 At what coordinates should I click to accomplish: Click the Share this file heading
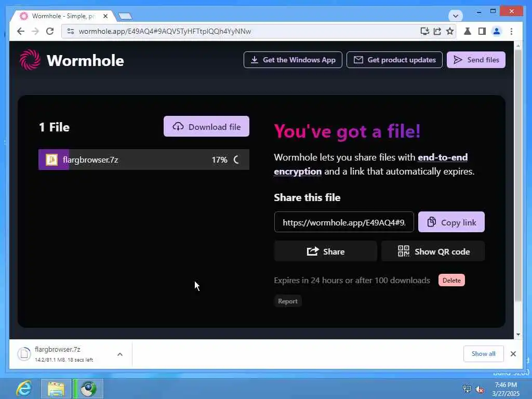[307, 197]
